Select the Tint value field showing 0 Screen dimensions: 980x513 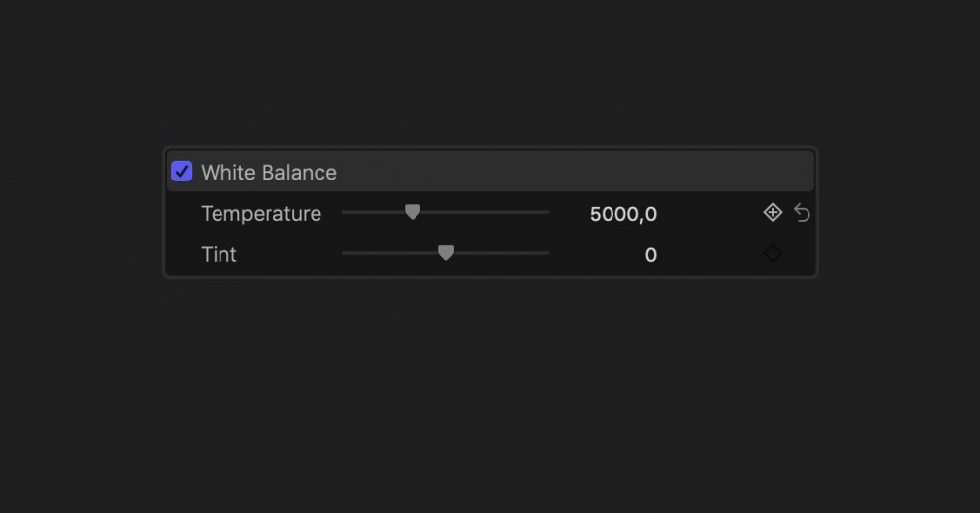pyautogui.click(x=650, y=255)
